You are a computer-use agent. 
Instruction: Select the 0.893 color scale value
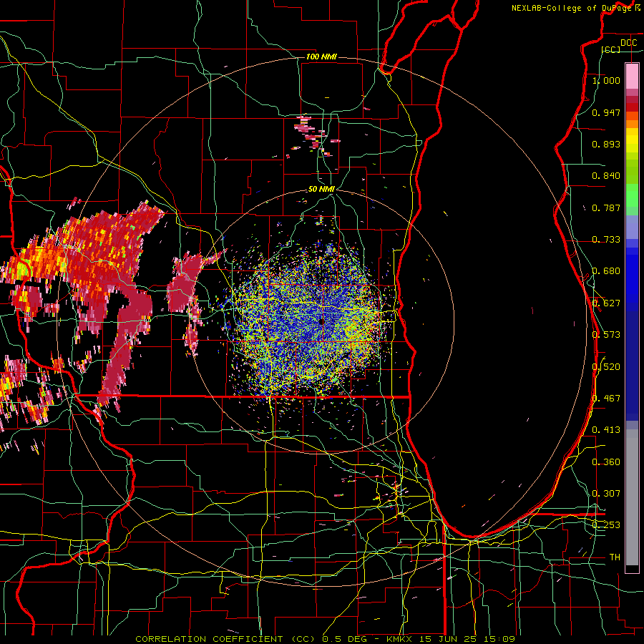click(606, 144)
